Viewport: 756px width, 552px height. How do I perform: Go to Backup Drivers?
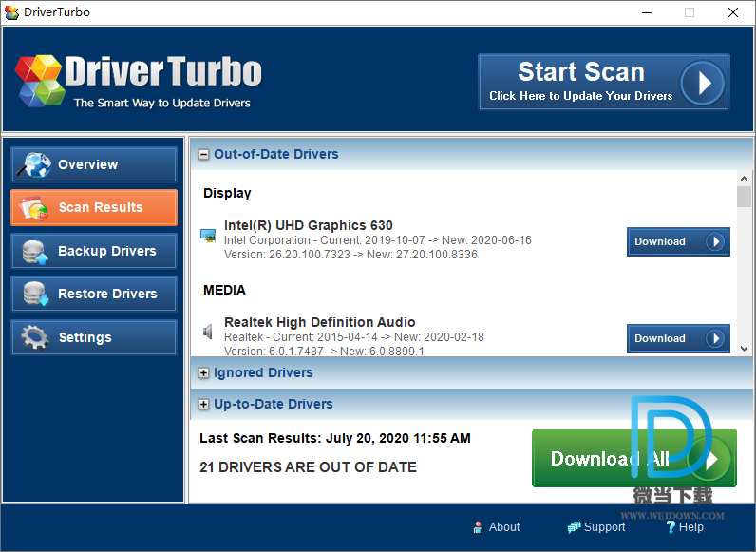click(94, 251)
